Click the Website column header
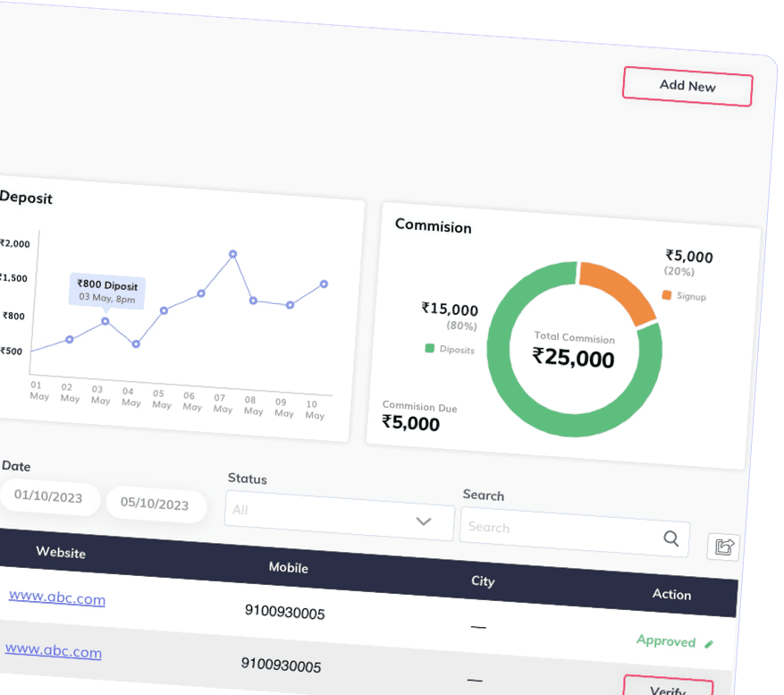The image size is (784, 695). (x=61, y=553)
